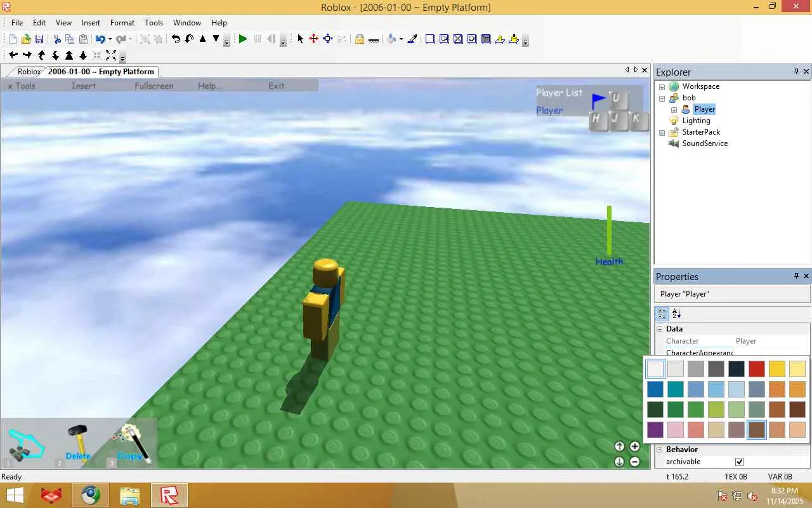This screenshot has width=812, height=508.
Task: Open the Insert menu in the menu bar
Action: (x=91, y=22)
